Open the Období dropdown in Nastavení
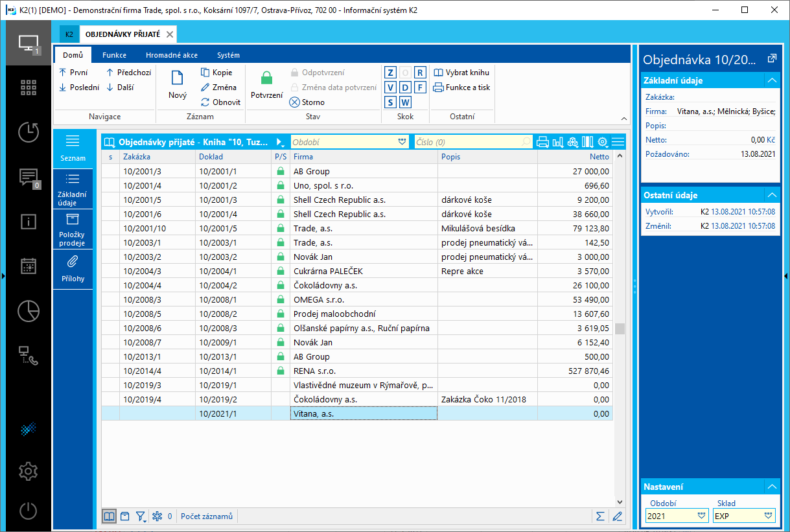Screen dimensions: 790x532 click(x=701, y=516)
